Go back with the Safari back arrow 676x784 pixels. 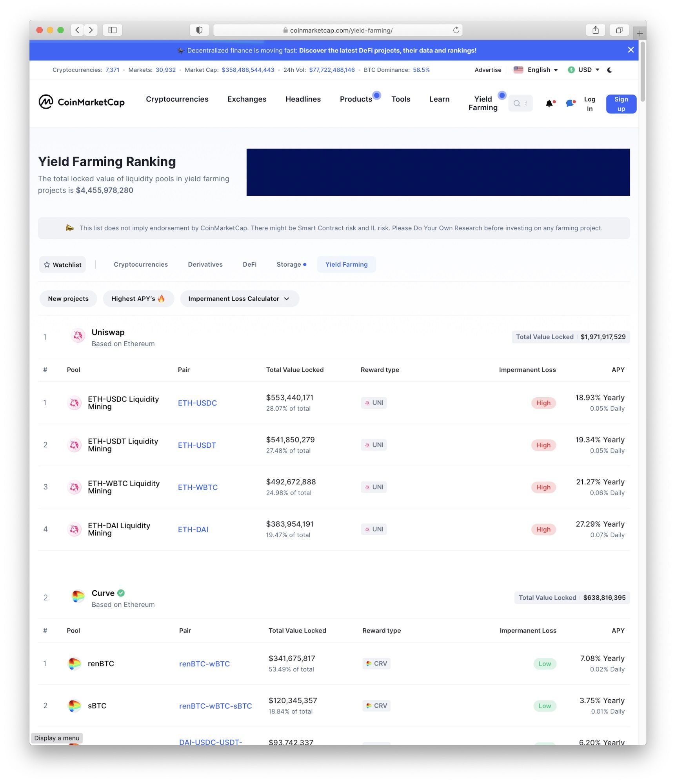pos(77,30)
